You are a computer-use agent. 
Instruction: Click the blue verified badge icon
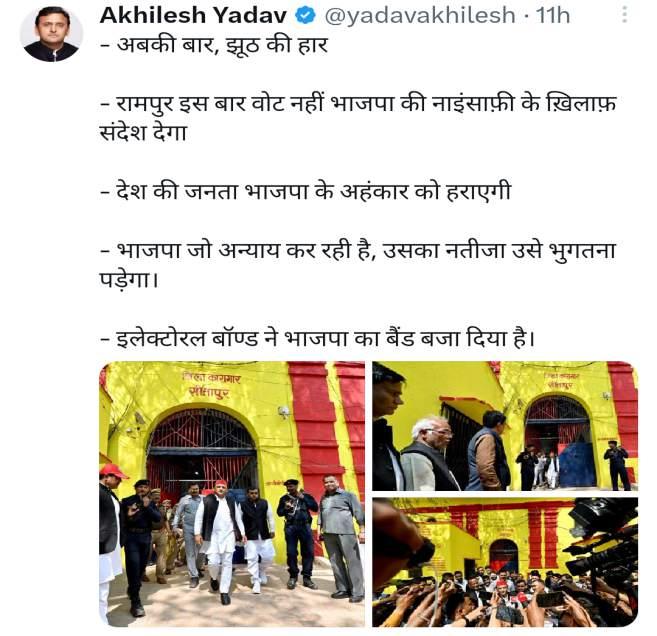click(305, 16)
